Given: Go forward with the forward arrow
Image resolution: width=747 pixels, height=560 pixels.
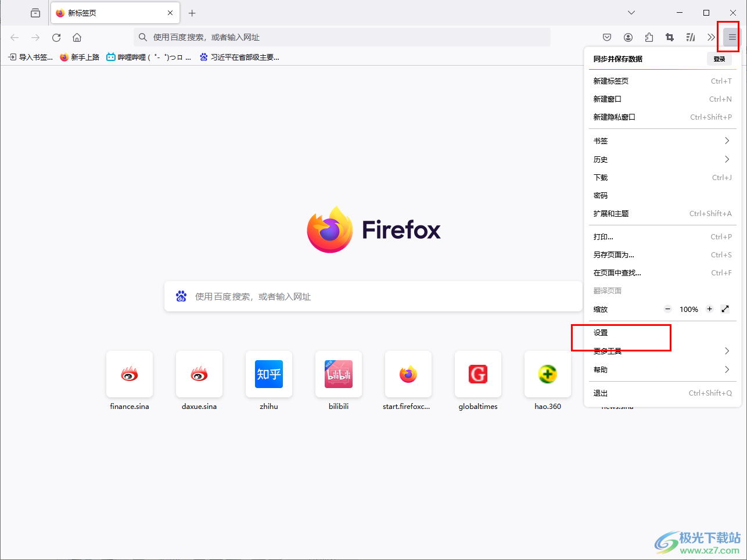Looking at the screenshot, I should (x=35, y=37).
